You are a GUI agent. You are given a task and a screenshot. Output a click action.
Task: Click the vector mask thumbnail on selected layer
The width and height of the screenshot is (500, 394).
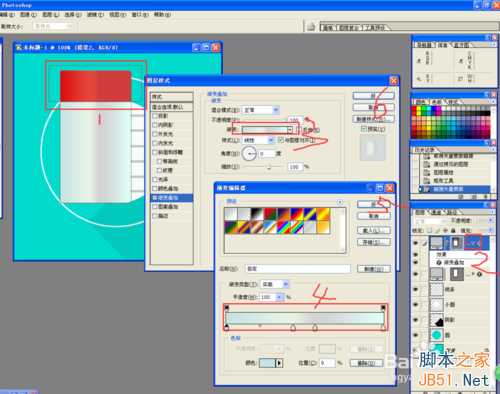tap(456, 243)
